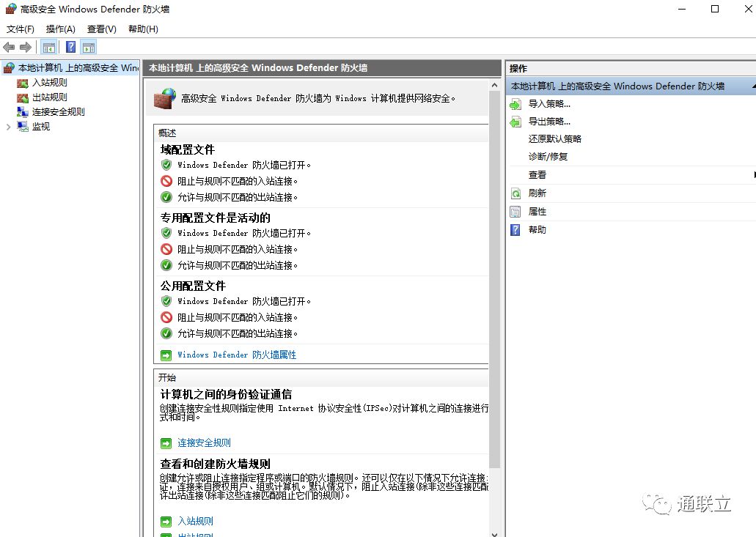Open the 连接安全规则 link in 开始 section

click(204, 442)
